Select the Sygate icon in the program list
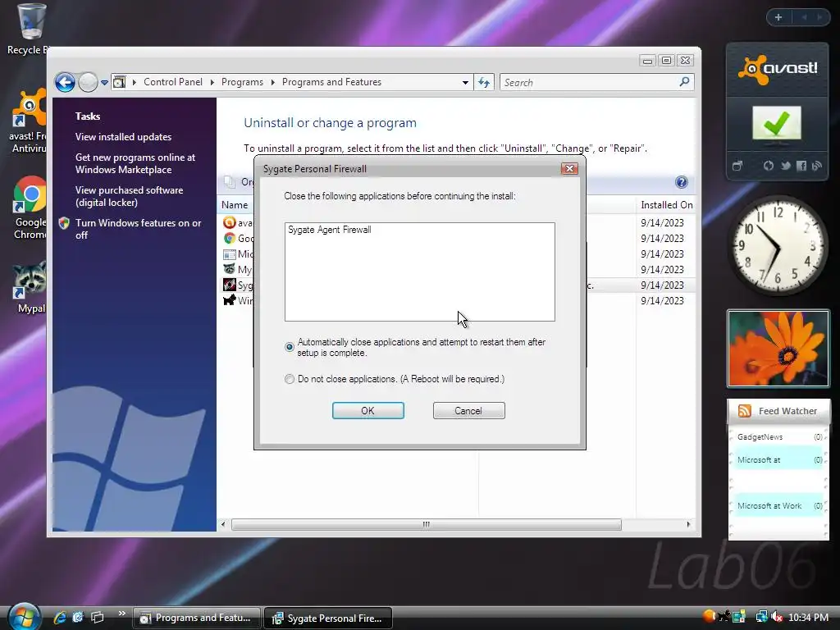This screenshot has height=630, width=840. click(230, 285)
